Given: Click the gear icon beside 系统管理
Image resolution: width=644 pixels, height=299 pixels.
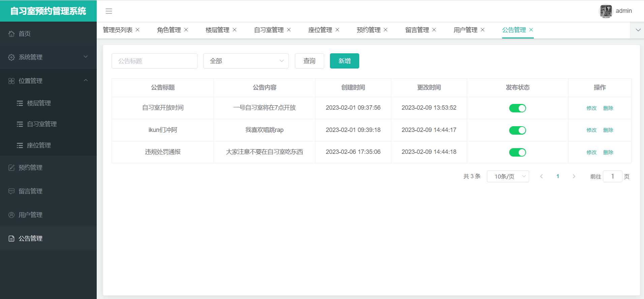Looking at the screenshot, I should click(x=11, y=57).
